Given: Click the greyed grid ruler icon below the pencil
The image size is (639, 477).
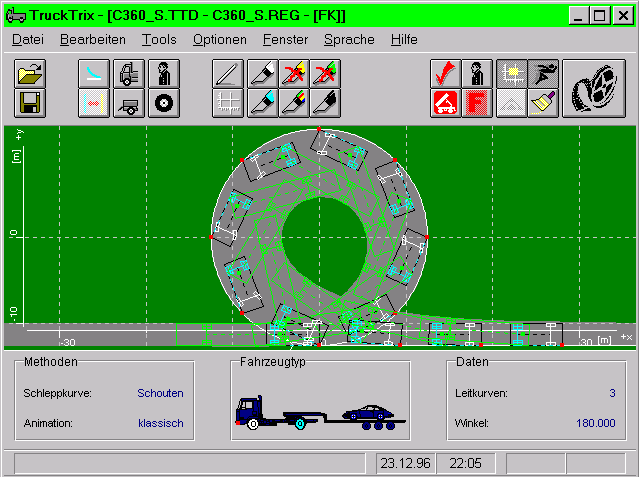Looking at the screenshot, I should point(228,103).
